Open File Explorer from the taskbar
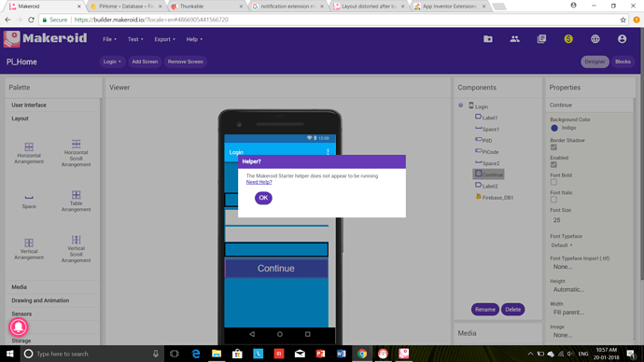The image size is (644, 362). [217, 354]
